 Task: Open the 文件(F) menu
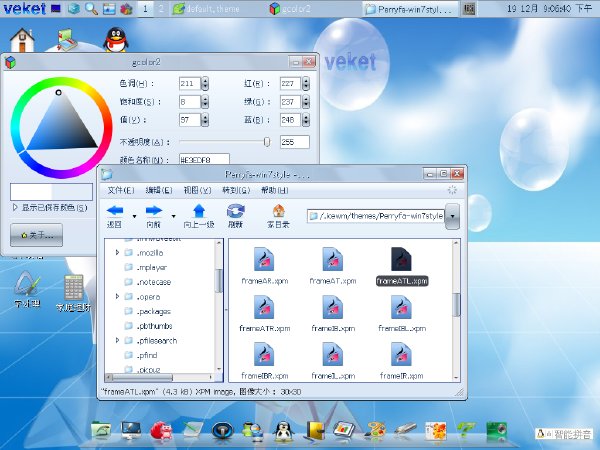(121, 190)
